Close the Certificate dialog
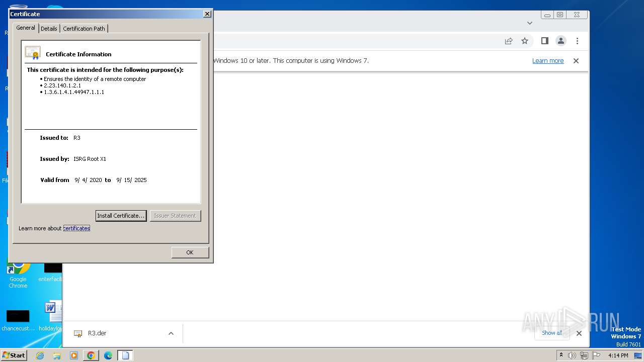The width and height of the screenshot is (644, 362). pos(207,14)
